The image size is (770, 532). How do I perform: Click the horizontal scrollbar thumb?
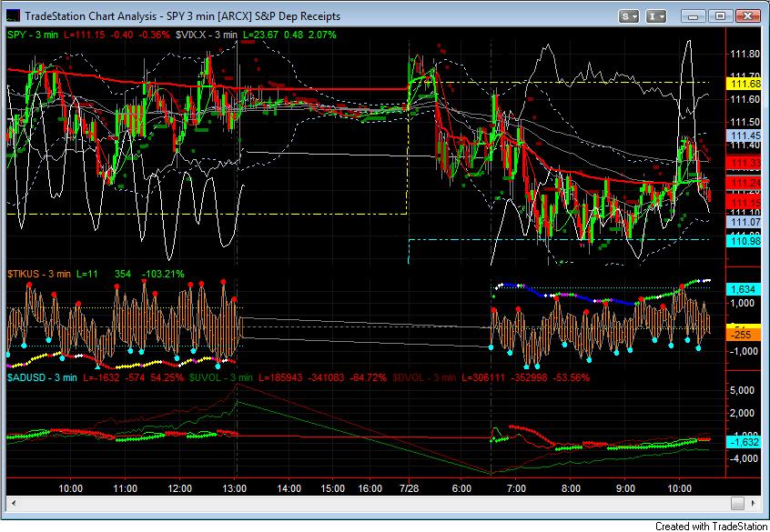(x=737, y=503)
